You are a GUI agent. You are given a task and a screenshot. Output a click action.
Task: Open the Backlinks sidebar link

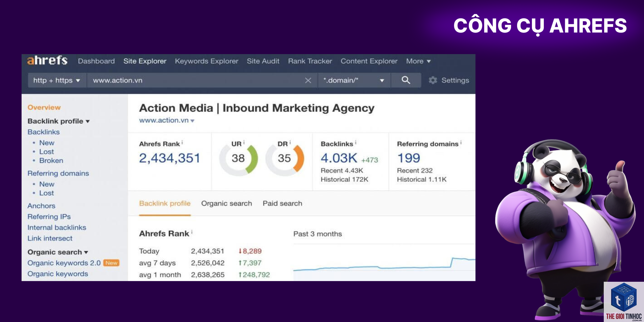pos(43,132)
